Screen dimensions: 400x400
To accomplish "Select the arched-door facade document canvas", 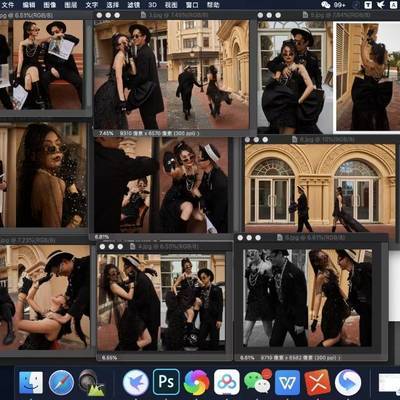I will pos(320,188).
